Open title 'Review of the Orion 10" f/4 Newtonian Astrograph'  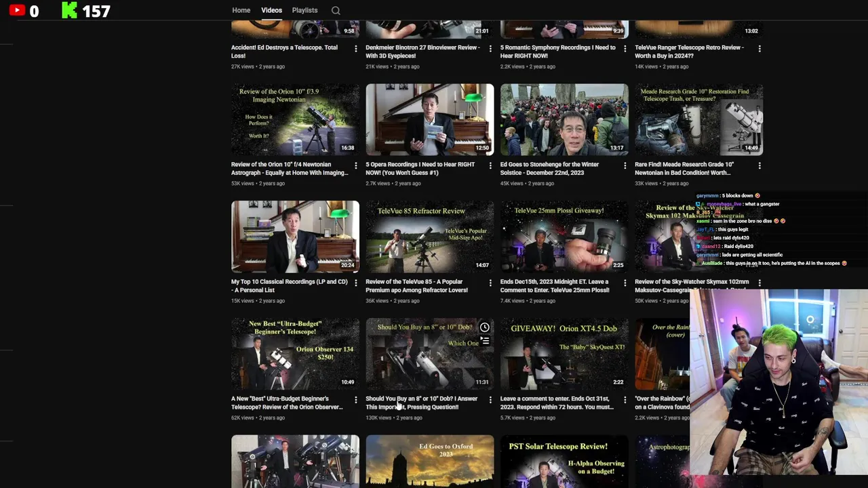click(x=290, y=169)
